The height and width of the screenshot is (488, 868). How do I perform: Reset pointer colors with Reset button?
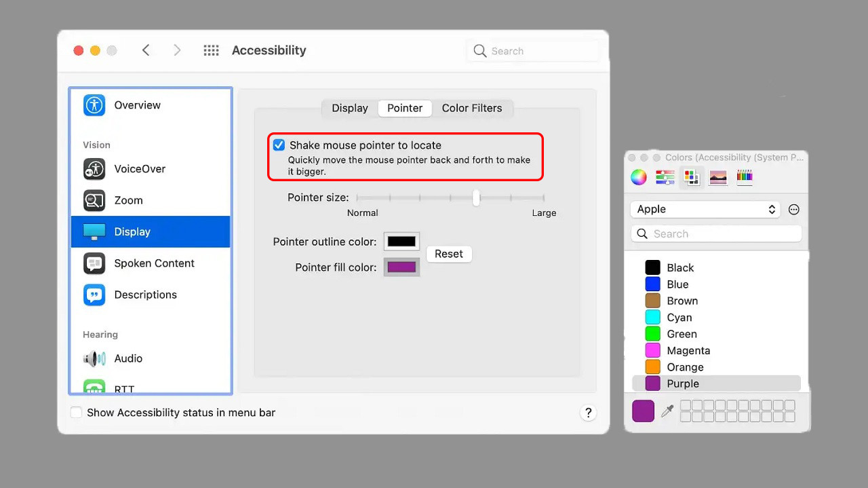point(449,254)
